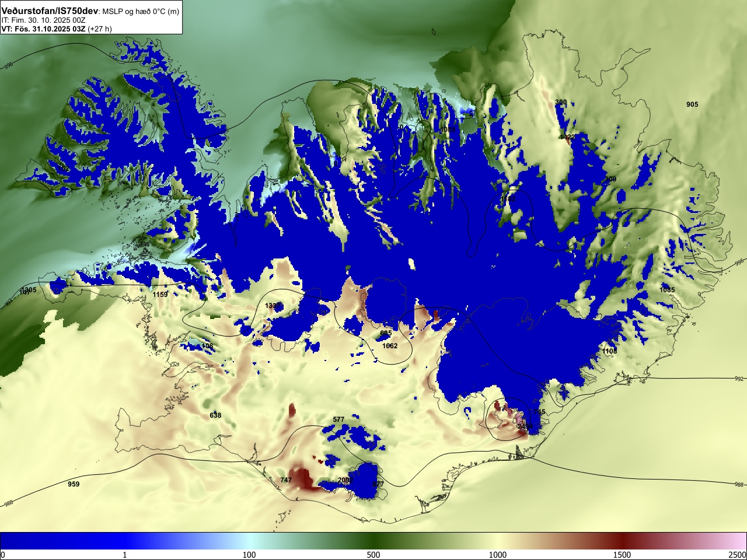Click the 108 label on map
This screenshot has width=747, height=560.
click(x=207, y=346)
